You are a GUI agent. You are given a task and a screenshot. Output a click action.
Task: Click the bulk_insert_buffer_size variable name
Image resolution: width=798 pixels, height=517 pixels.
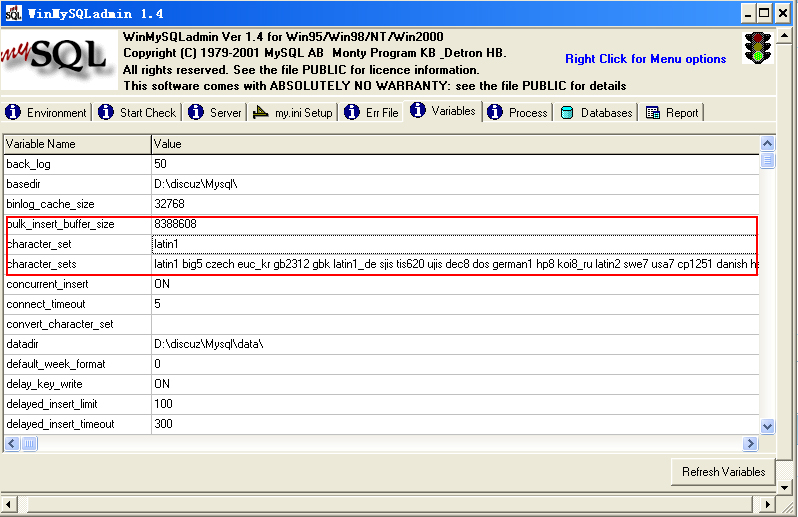coord(61,224)
